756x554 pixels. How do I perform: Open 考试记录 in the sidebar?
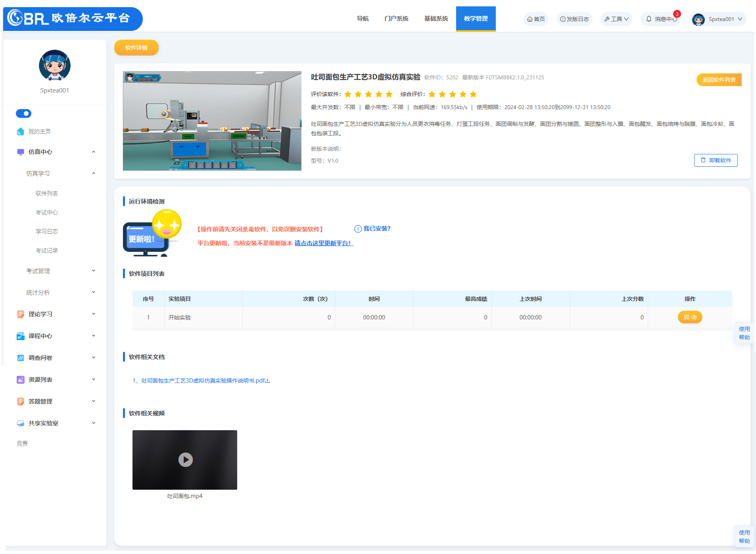point(47,251)
